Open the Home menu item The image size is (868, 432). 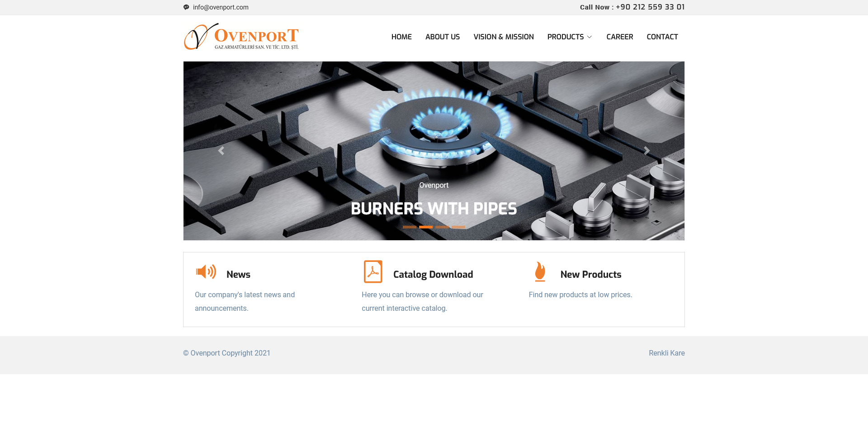(x=401, y=37)
